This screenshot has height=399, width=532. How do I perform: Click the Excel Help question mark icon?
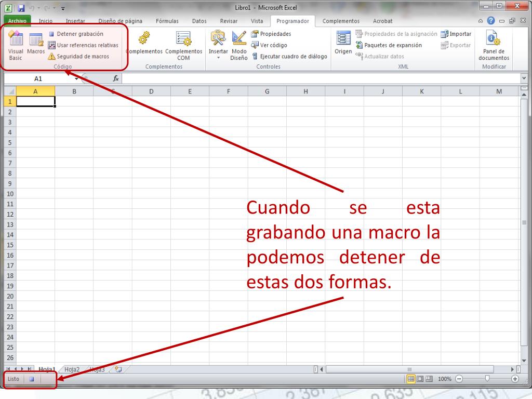pyautogui.click(x=490, y=21)
